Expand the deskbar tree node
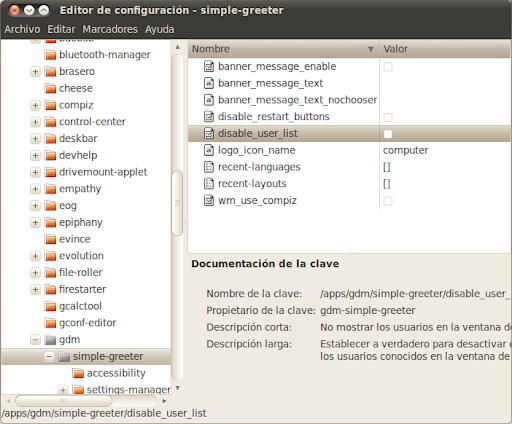512x424 pixels. pos(35,138)
